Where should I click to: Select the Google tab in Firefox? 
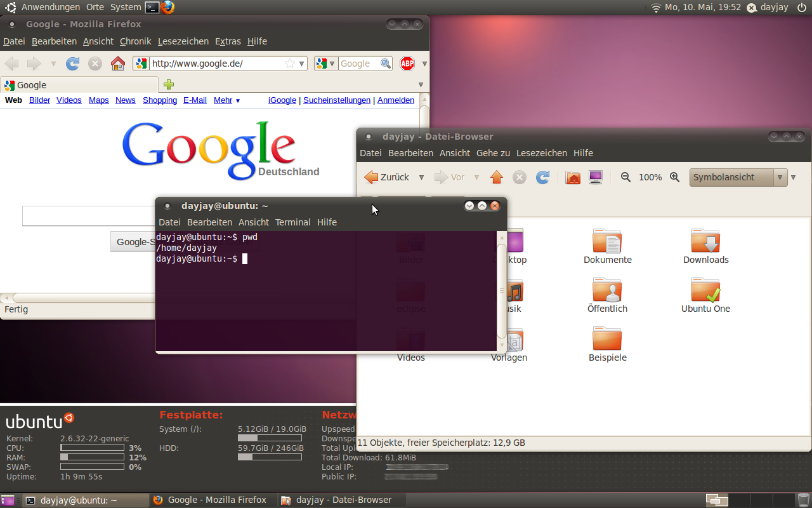(79, 84)
